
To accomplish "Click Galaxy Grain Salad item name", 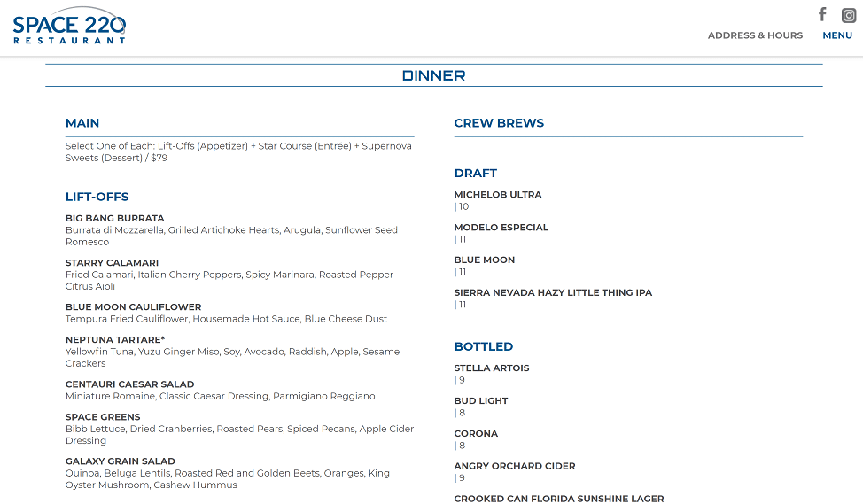I will pos(121,461).
